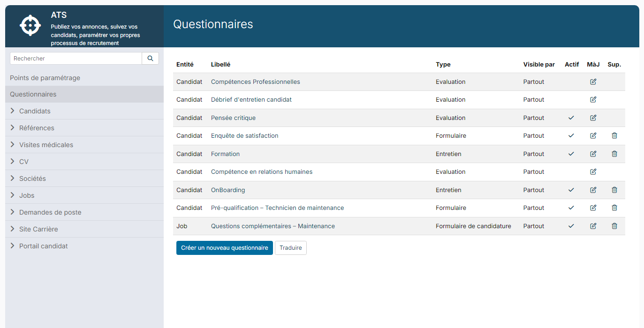Click the OnBoarding row edit icon
This screenshot has width=644, height=328.
[593, 190]
